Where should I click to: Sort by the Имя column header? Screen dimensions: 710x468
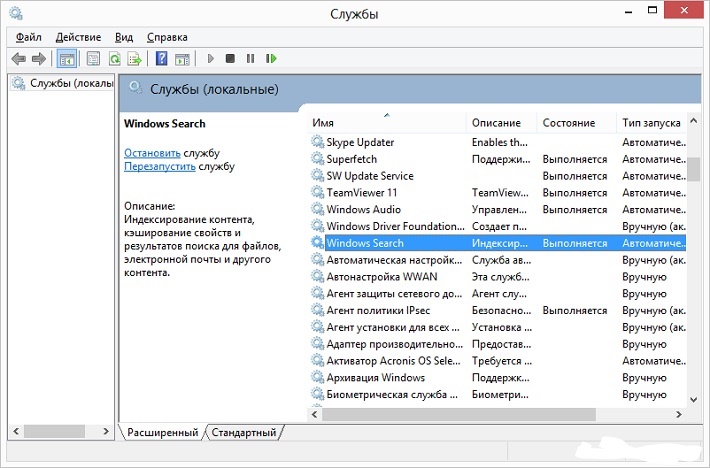pyautogui.click(x=387, y=123)
